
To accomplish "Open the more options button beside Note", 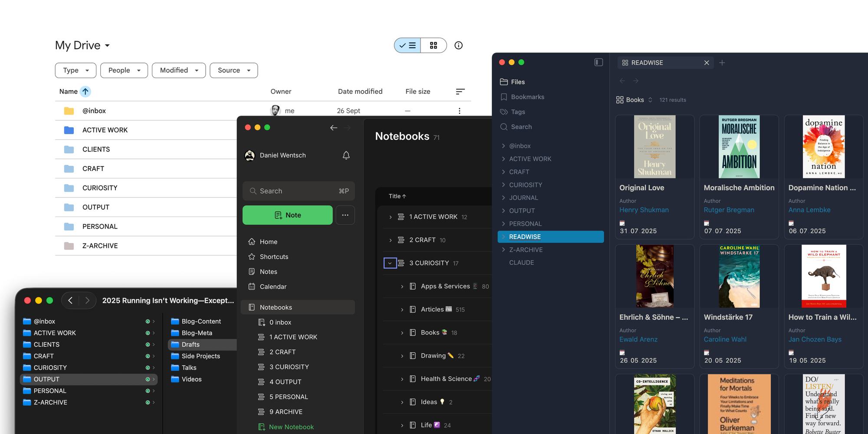I will click(x=345, y=215).
